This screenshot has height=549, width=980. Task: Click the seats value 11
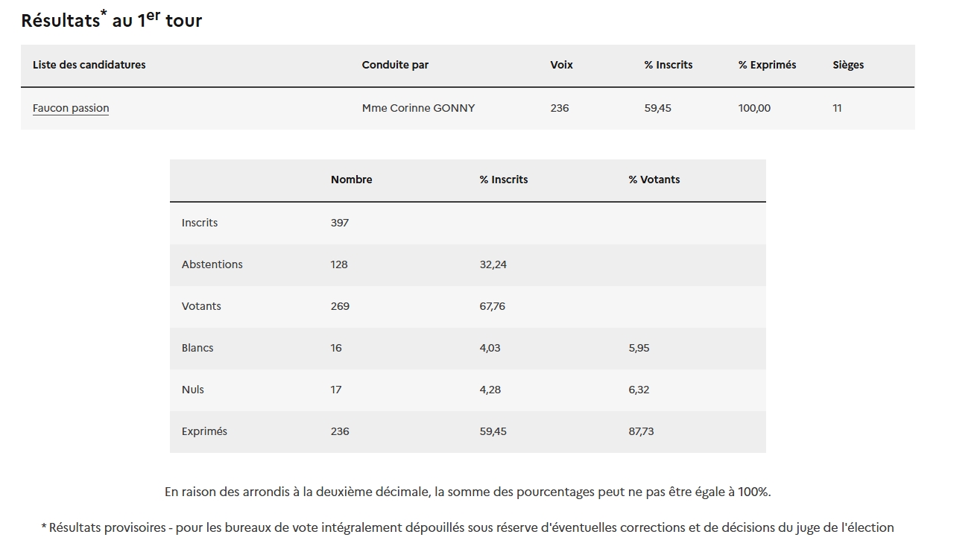(x=837, y=108)
